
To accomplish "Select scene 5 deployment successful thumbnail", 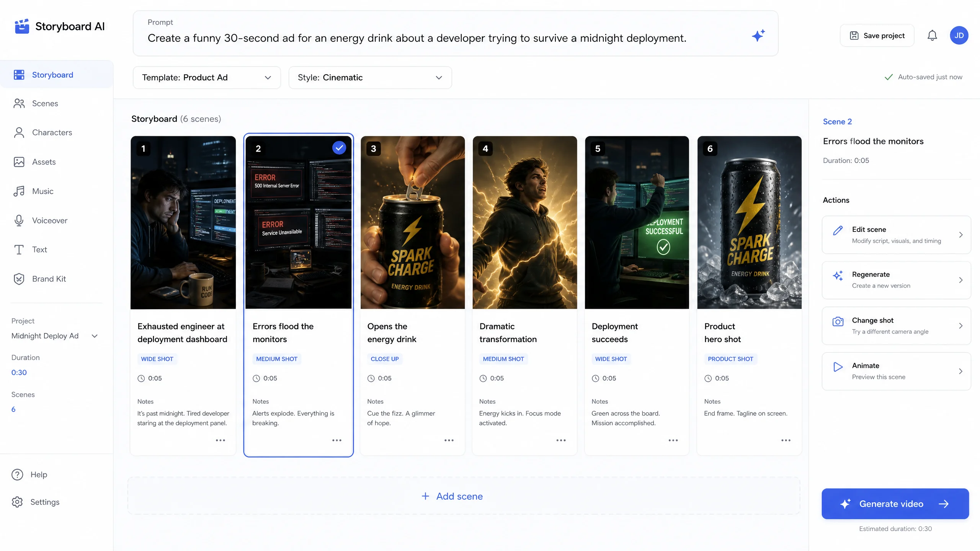I will (x=637, y=222).
